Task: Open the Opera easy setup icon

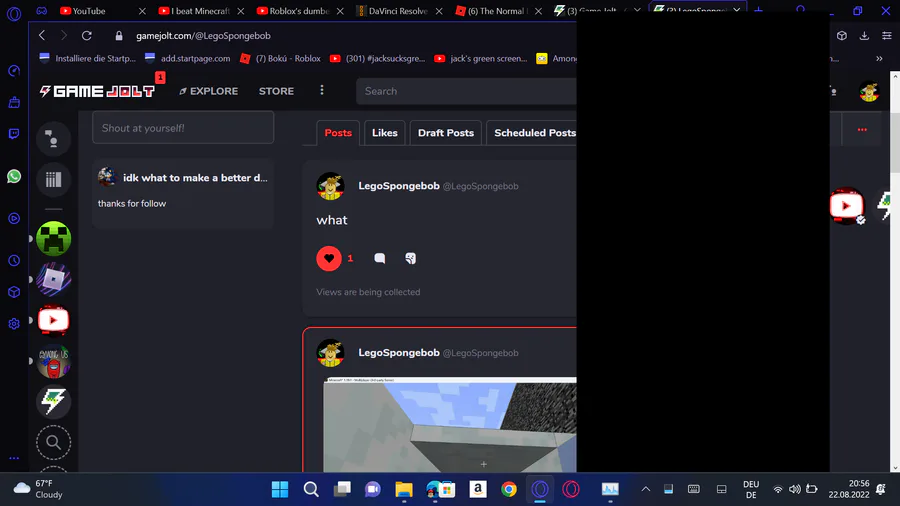Action: (886, 36)
